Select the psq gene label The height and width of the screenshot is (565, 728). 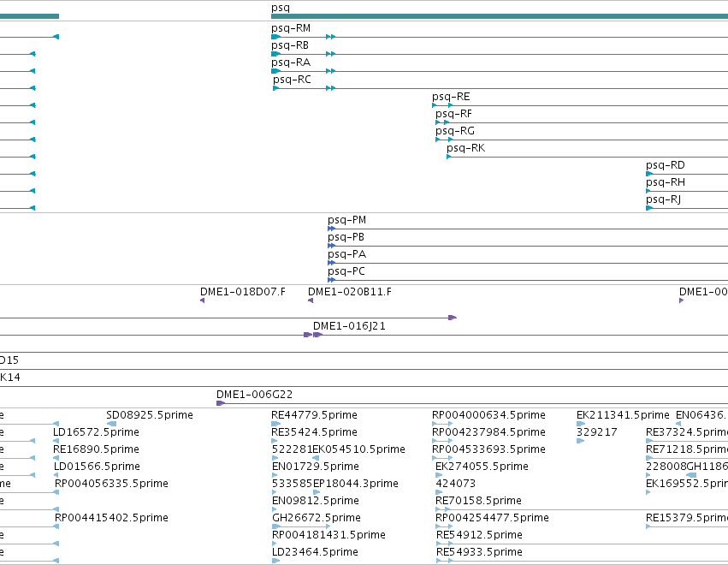[281, 8]
